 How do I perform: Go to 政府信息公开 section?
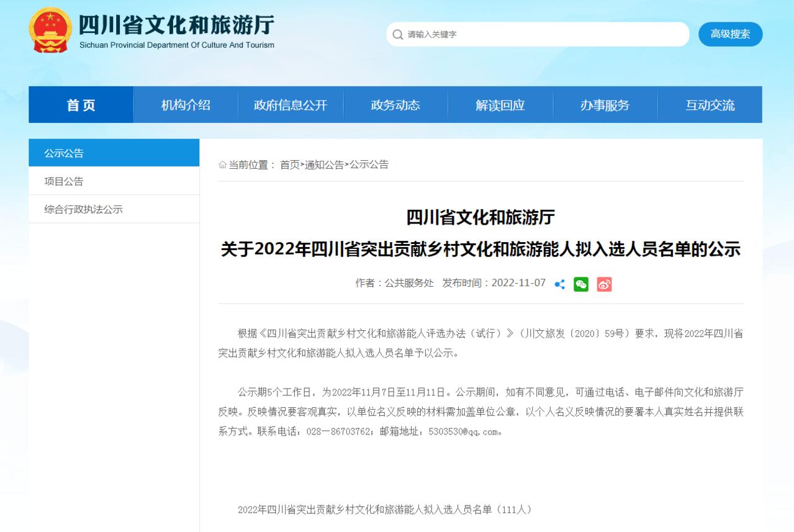click(290, 105)
